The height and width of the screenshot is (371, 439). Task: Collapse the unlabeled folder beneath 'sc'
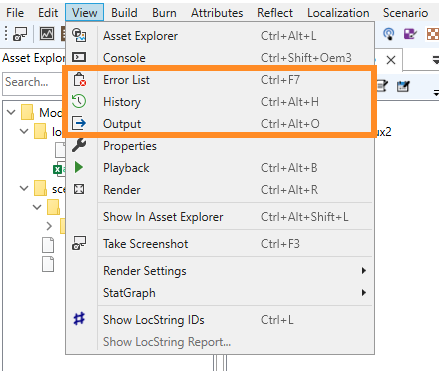pos(37,207)
